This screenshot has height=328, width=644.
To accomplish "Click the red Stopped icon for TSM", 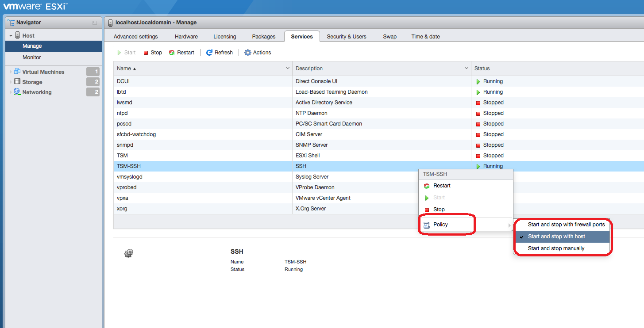I will pyautogui.click(x=478, y=156).
